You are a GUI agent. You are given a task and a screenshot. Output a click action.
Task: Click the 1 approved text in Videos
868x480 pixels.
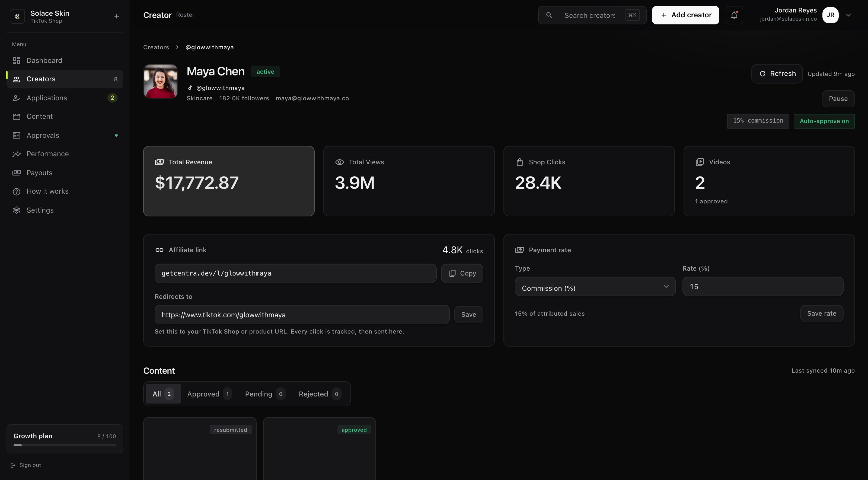coord(711,201)
